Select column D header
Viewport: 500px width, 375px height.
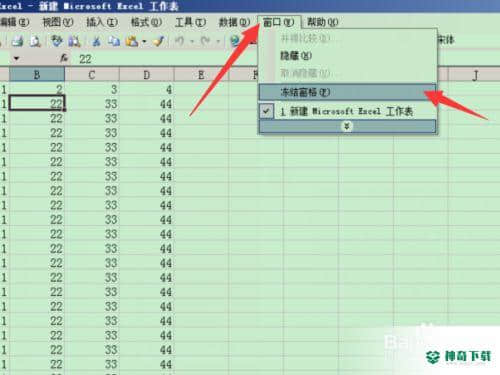tap(146, 74)
